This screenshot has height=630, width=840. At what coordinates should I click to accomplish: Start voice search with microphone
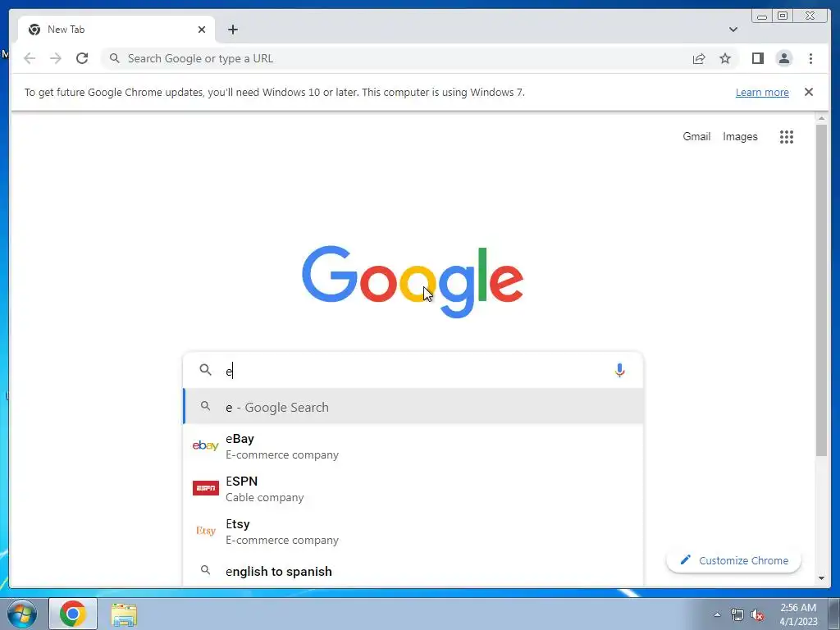point(619,370)
